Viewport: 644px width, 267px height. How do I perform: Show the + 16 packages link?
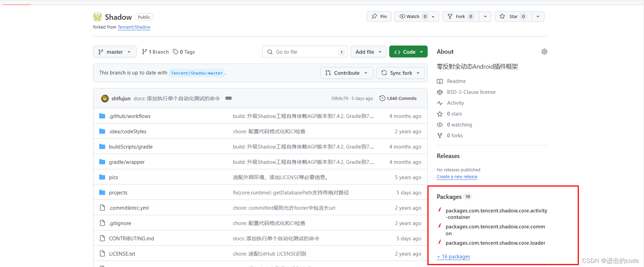453,256
